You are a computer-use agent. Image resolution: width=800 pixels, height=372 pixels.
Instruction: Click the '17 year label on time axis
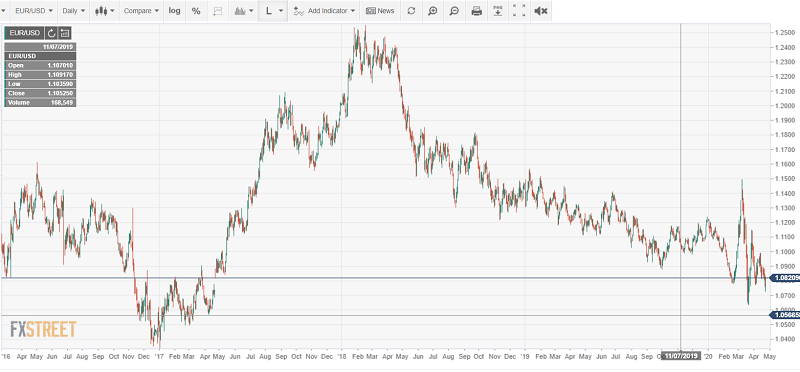click(159, 357)
